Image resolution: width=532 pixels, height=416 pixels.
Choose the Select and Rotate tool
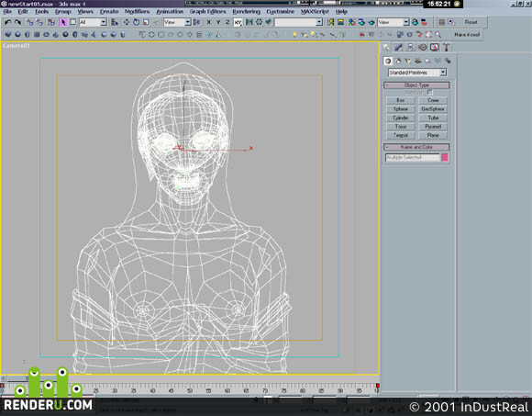point(136,22)
